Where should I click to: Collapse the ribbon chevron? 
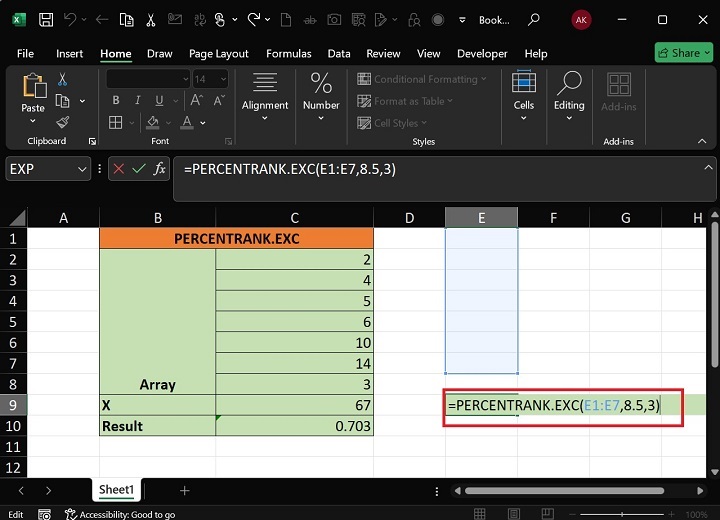click(702, 141)
